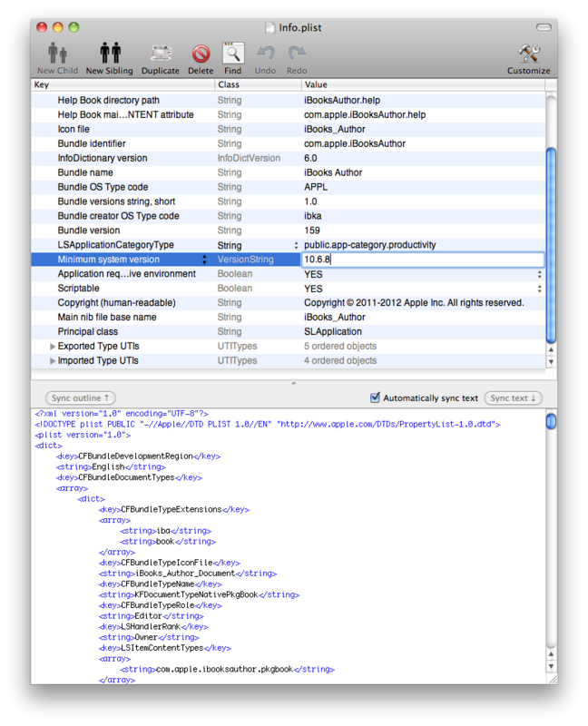Click the Sync outline button
This screenshot has width=588, height=726.
pyautogui.click(x=80, y=397)
